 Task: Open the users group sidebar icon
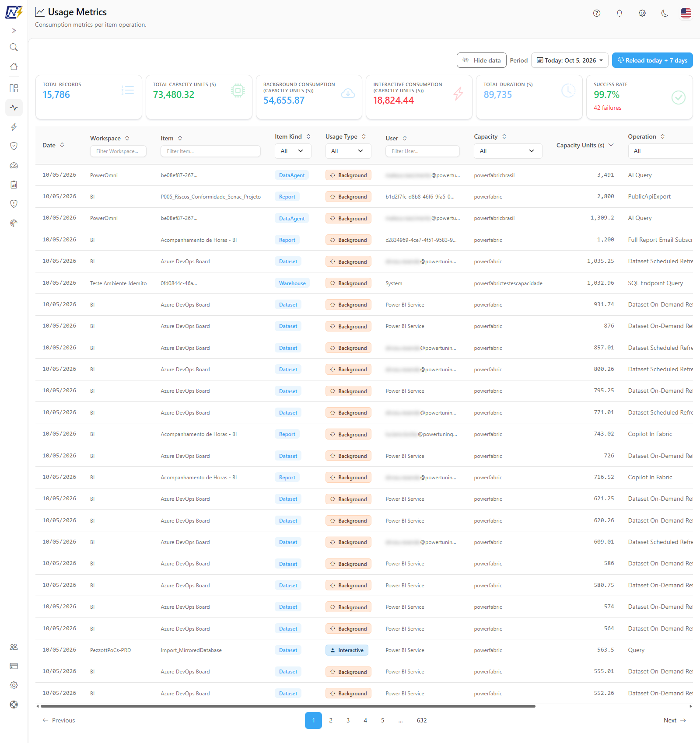point(14,647)
